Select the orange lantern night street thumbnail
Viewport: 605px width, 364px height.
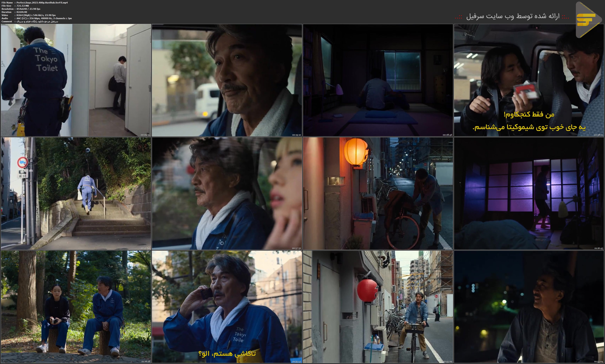pyautogui.click(x=378, y=193)
